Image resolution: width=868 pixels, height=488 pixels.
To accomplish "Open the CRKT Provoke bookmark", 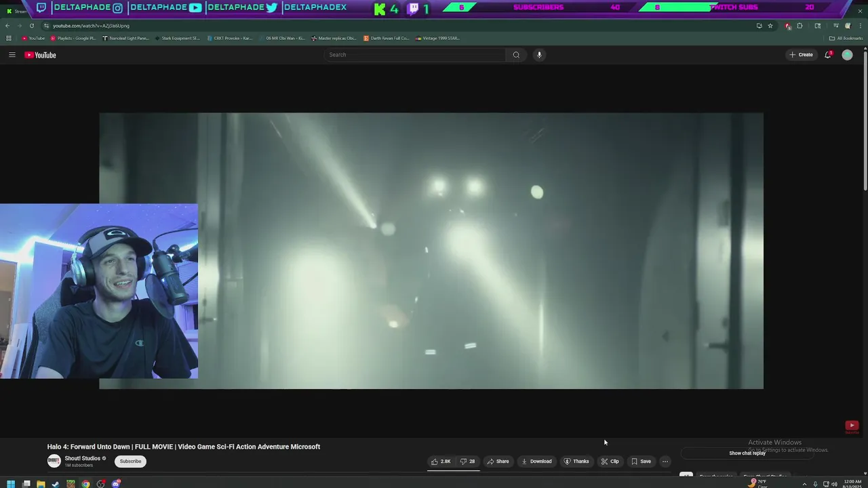I will [x=230, y=38].
